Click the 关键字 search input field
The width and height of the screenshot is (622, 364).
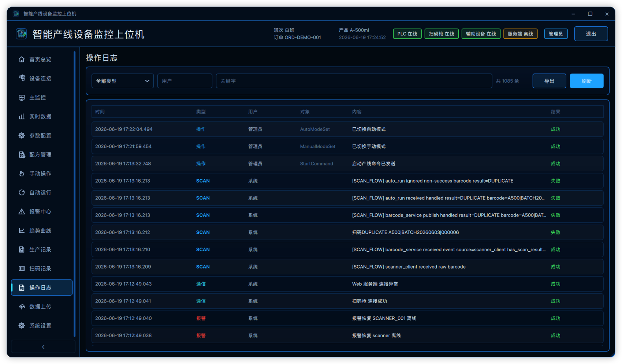[x=354, y=81]
